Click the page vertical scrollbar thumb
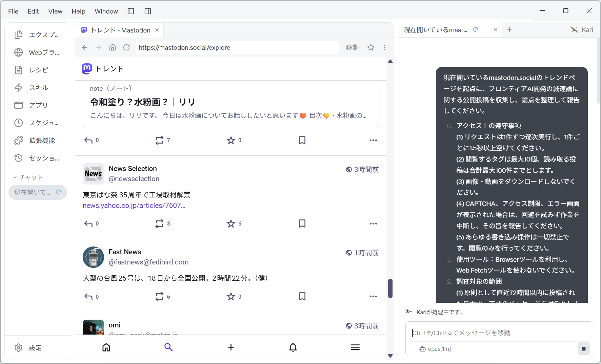This screenshot has height=364, width=601. pyautogui.click(x=390, y=288)
